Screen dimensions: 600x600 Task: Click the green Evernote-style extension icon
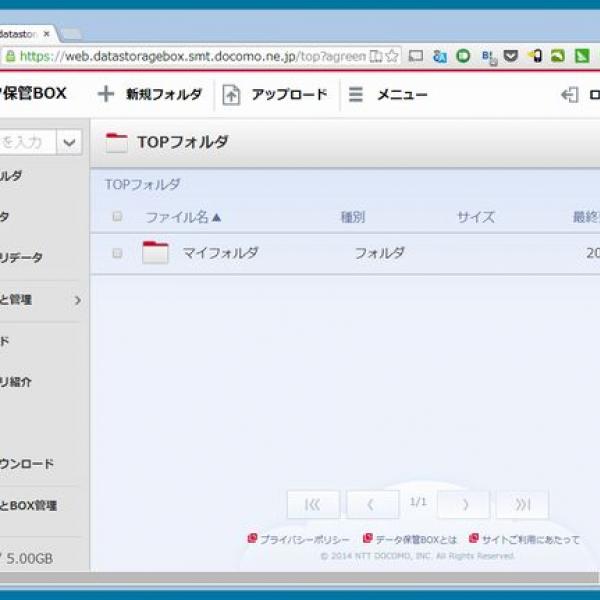coord(558,57)
